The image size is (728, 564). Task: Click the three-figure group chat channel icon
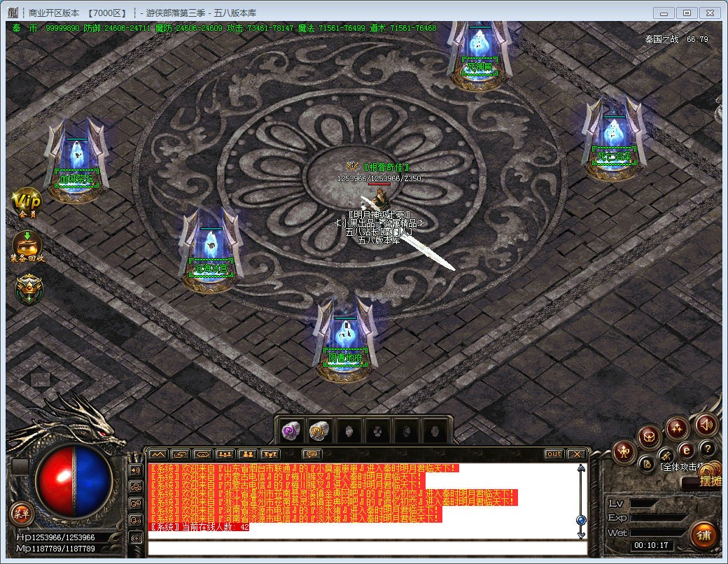click(x=225, y=454)
